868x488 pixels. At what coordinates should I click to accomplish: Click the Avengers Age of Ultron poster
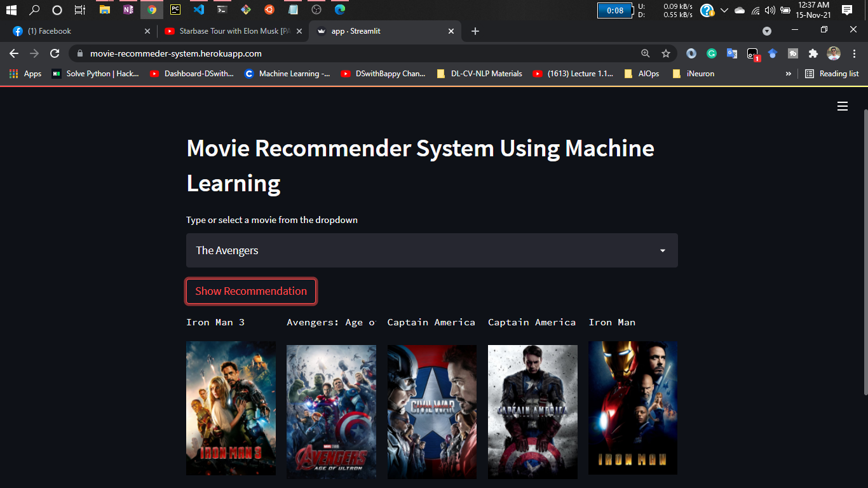pos(331,412)
